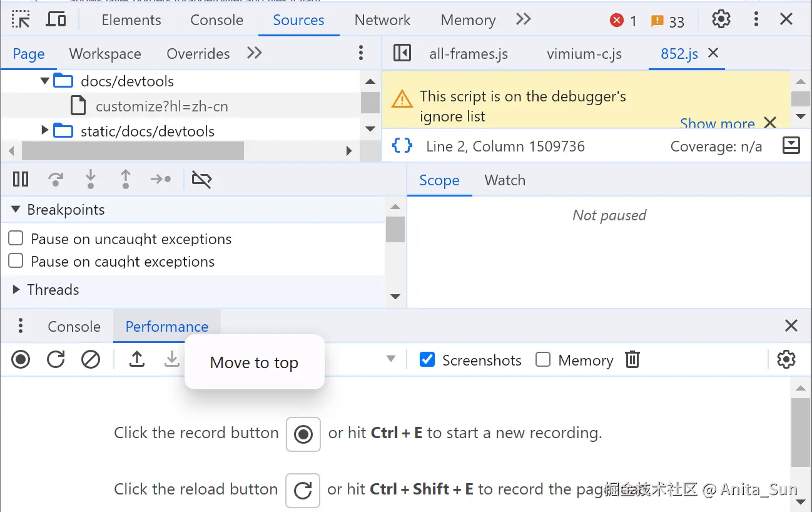The width and height of the screenshot is (812, 512).
Task: Open the Performance capture settings gear
Action: point(786,360)
